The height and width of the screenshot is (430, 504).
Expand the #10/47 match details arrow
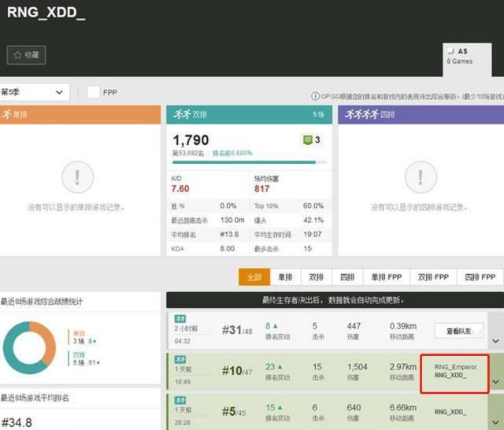click(495, 381)
